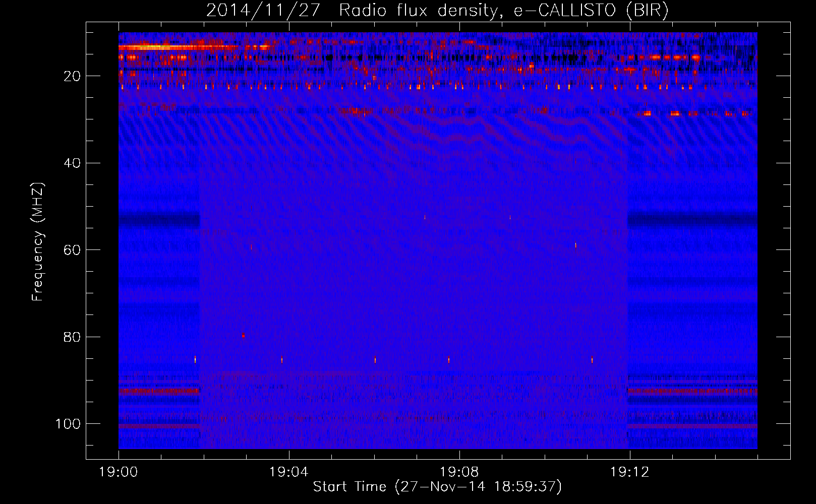Click the '19:12' time tick label
Screen dimensions: 816x504
pos(630,472)
